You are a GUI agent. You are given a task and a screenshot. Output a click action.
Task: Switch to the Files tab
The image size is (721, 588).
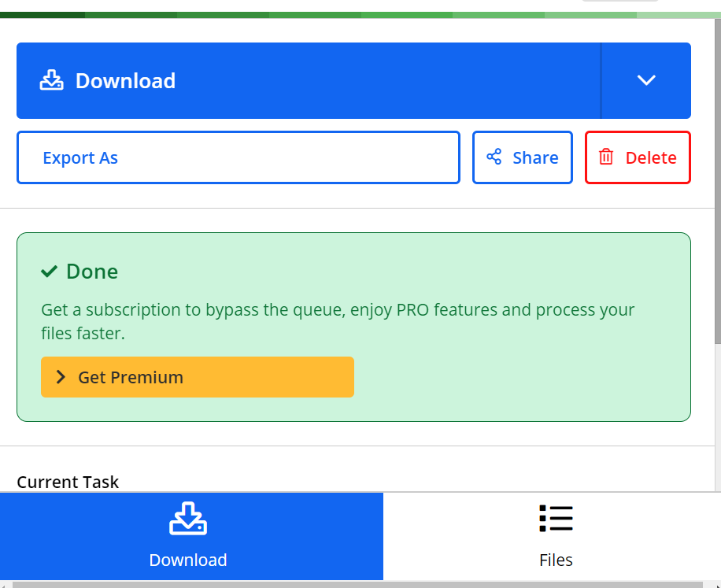(556, 537)
